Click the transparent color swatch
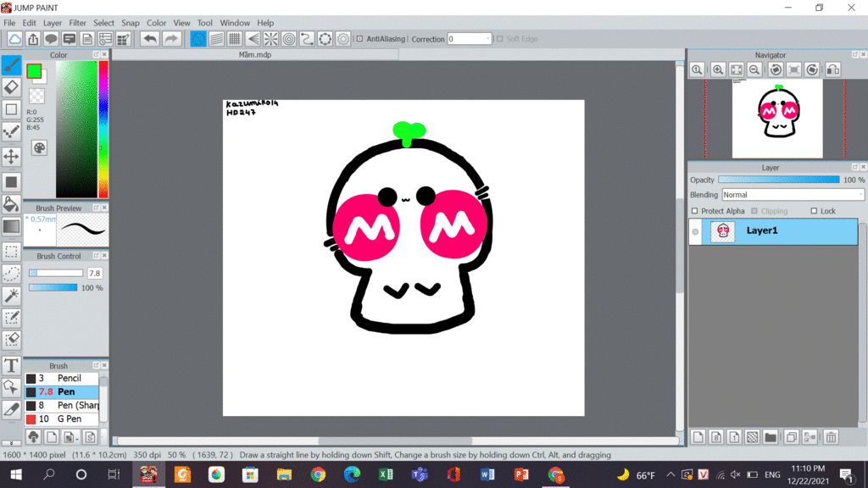The image size is (868, 488). click(36, 97)
